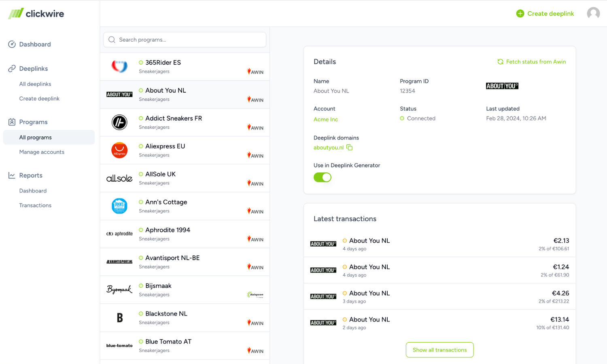Click the Blackstone B logo

point(120,318)
